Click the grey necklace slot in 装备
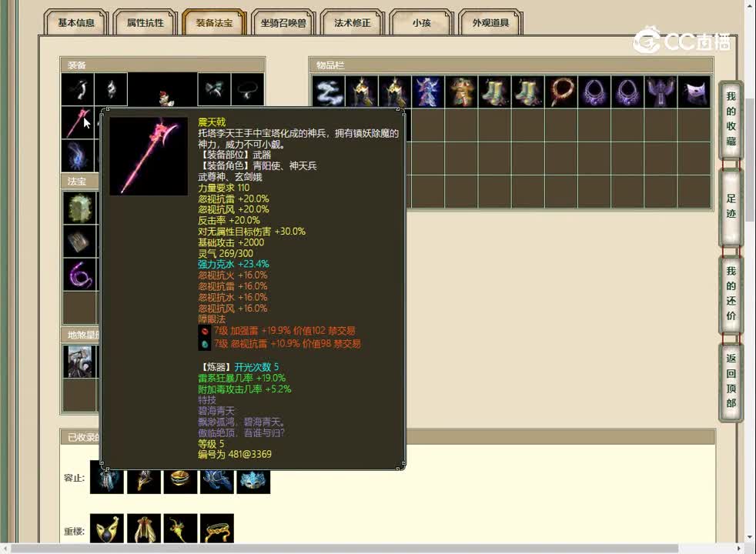Screen dimensions: 756x554 coord(248,89)
